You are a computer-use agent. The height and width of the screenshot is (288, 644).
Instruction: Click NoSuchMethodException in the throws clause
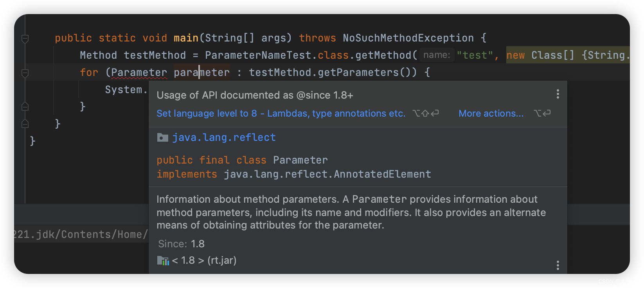pyautogui.click(x=408, y=38)
